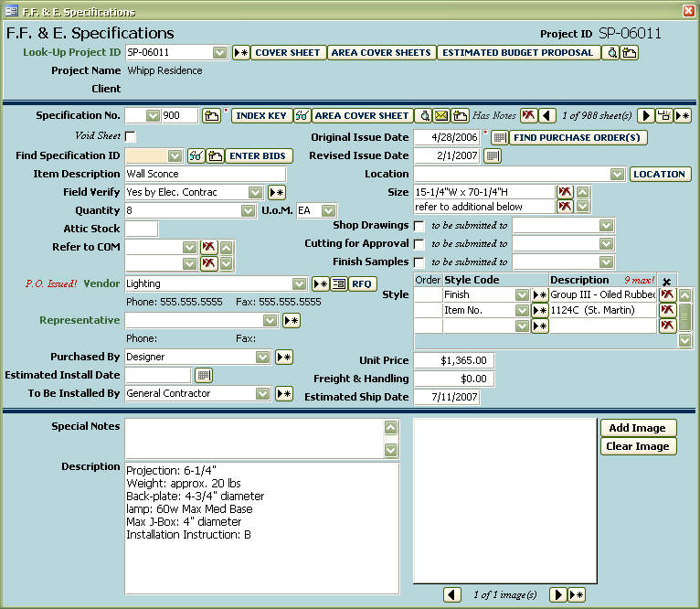Click the vendor details list icon beside RFQ
Screen dimensions: 700x609
click(x=337, y=284)
